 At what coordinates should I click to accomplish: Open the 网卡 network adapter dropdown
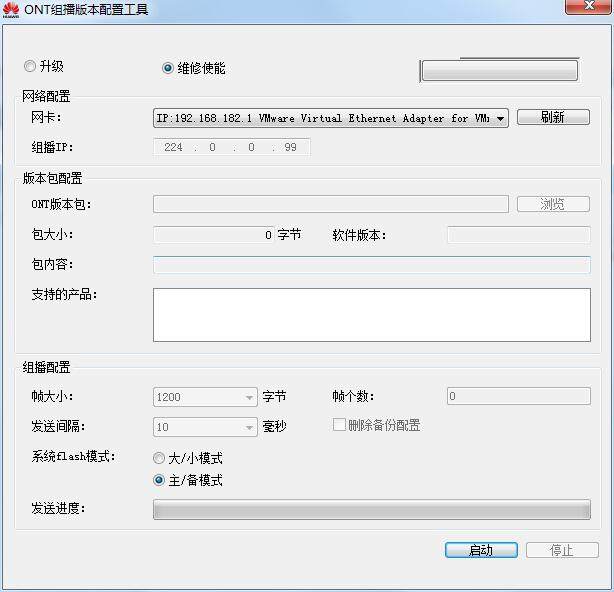pyautogui.click(x=330, y=118)
